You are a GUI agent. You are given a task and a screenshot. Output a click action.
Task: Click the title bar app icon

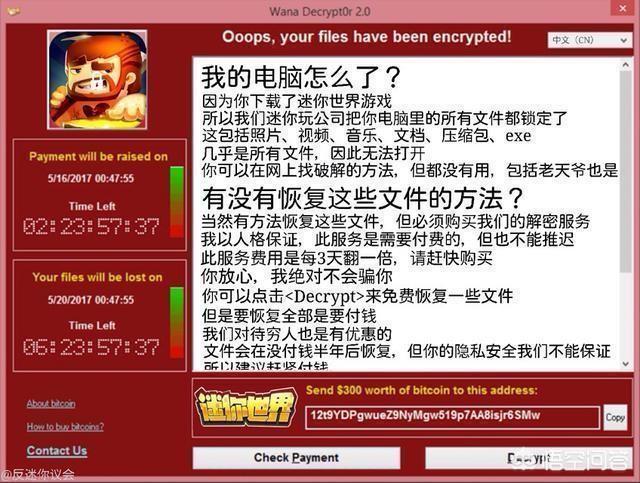pos(13,11)
